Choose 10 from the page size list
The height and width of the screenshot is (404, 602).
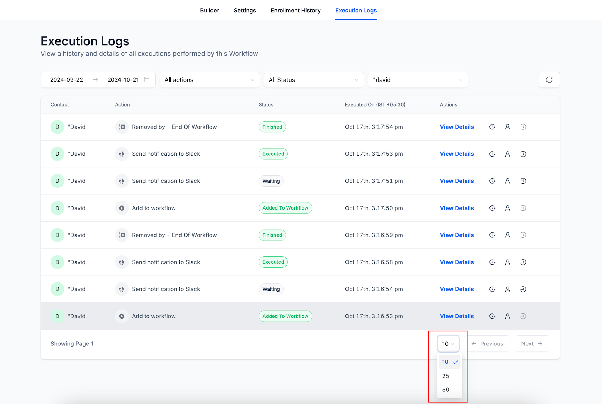pos(450,362)
